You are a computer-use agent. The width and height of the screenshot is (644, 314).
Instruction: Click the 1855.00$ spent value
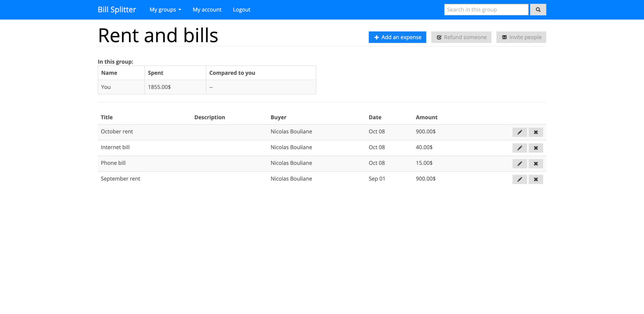pos(159,87)
